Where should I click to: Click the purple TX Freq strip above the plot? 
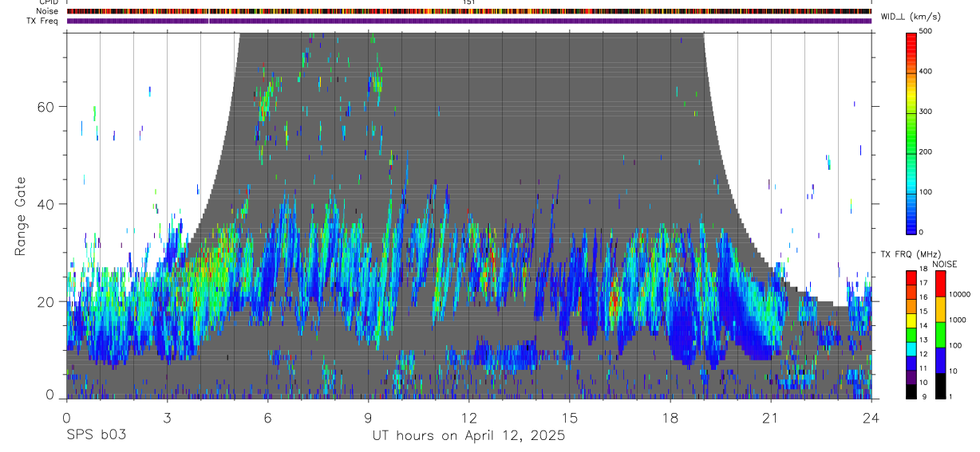[x=468, y=22]
